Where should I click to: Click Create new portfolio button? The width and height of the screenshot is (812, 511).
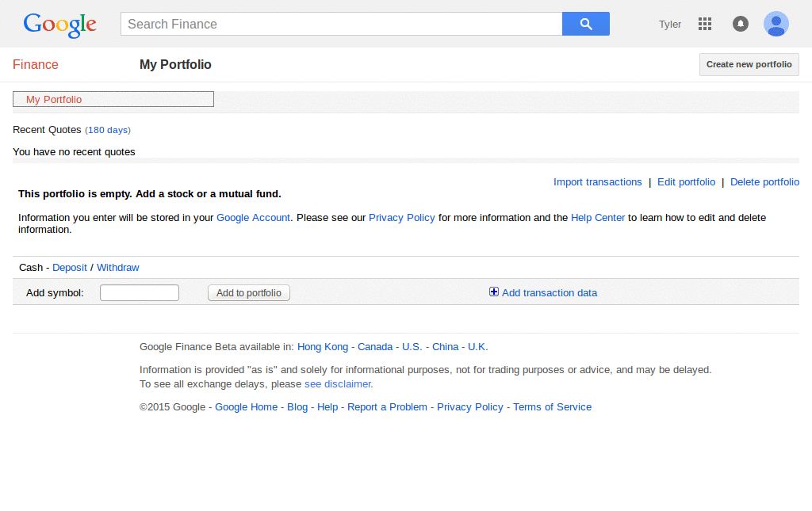749,65
